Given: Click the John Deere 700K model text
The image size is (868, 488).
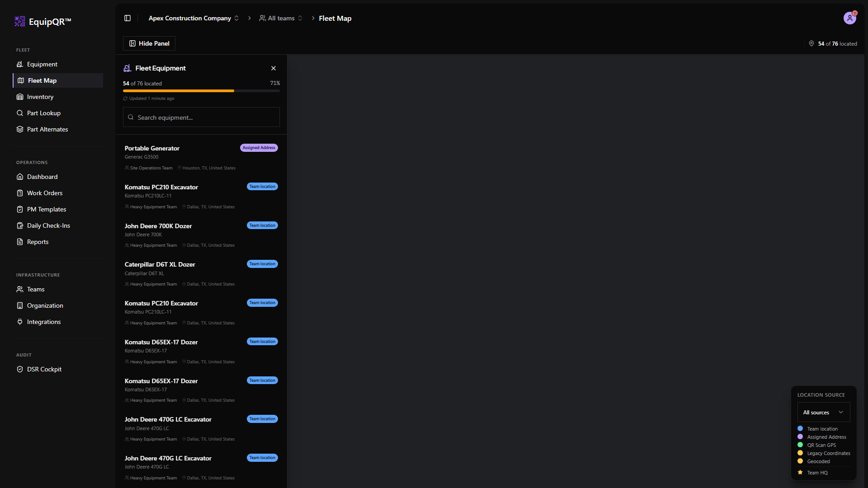Looking at the screenshot, I should (x=143, y=235).
